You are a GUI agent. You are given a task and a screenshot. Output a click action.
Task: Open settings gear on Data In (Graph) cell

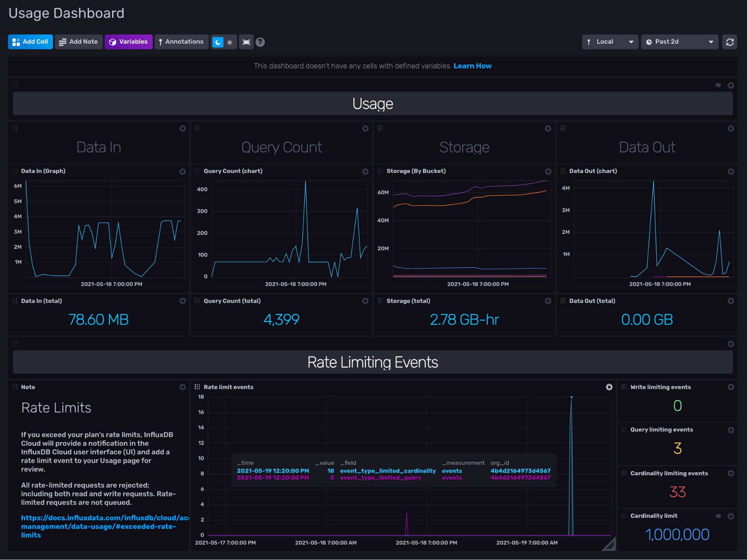pos(183,171)
